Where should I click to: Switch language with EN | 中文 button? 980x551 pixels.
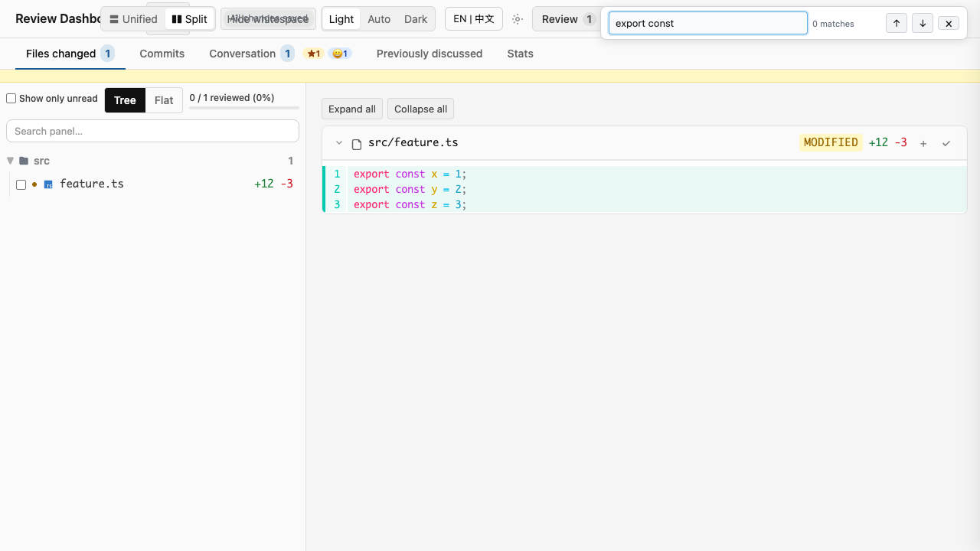click(x=474, y=19)
